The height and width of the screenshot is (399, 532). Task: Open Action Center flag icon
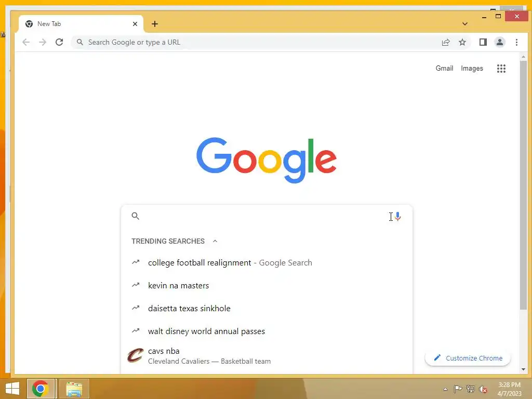[x=458, y=389]
